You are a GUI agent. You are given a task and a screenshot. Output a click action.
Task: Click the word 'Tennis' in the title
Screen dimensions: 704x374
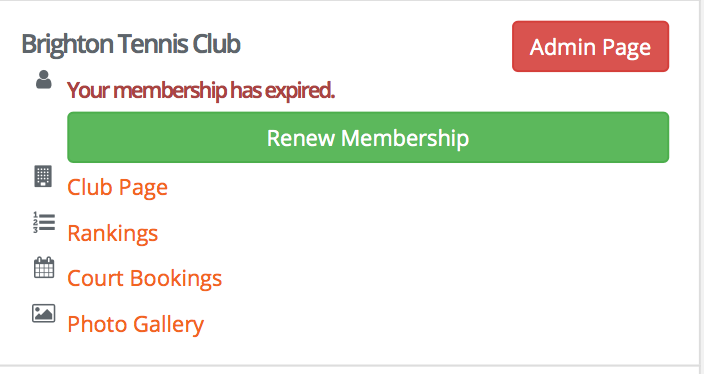(153, 44)
